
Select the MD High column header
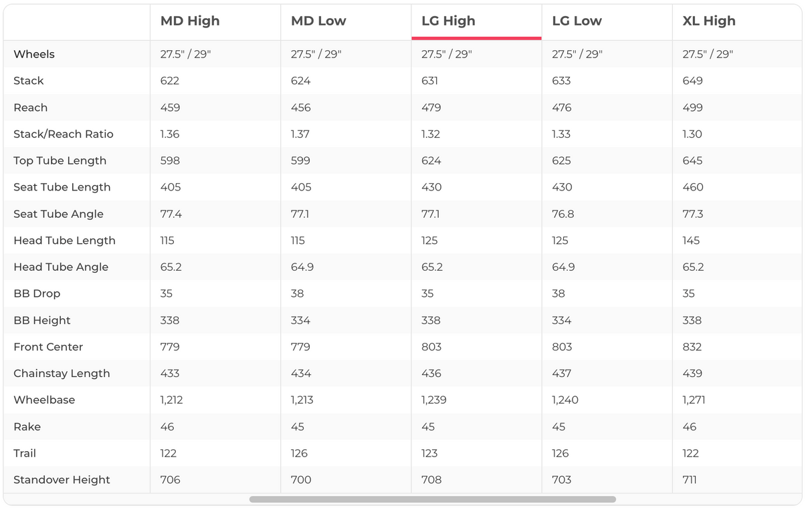pyautogui.click(x=190, y=21)
